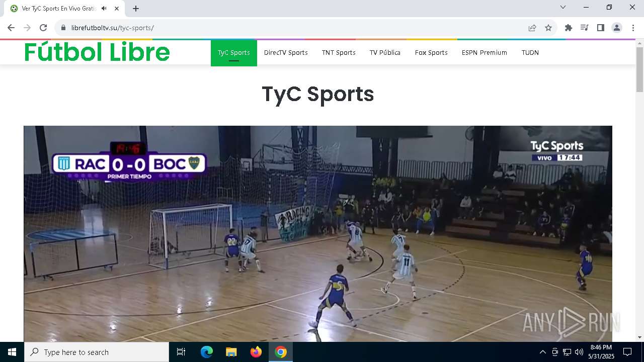Expand the tab search chevron
644x362 pixels.
[x=563, y=7]
